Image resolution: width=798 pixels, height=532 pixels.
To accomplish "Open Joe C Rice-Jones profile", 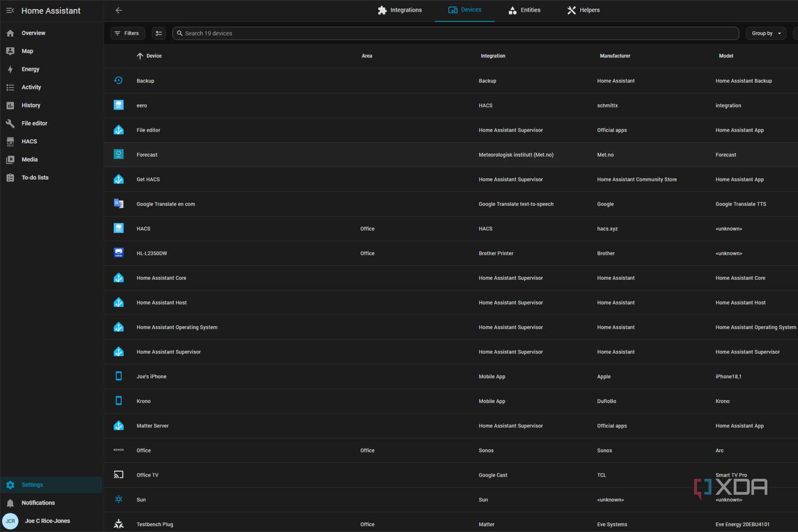I will [x=47, y=521].
